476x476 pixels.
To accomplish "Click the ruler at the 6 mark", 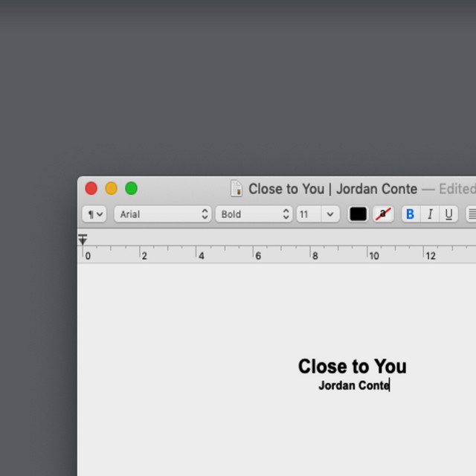I will (x=258, y=256).
